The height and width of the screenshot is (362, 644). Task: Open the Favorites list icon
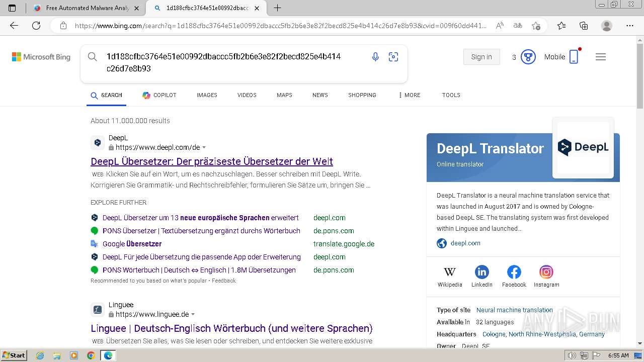(x=561, y=26)
